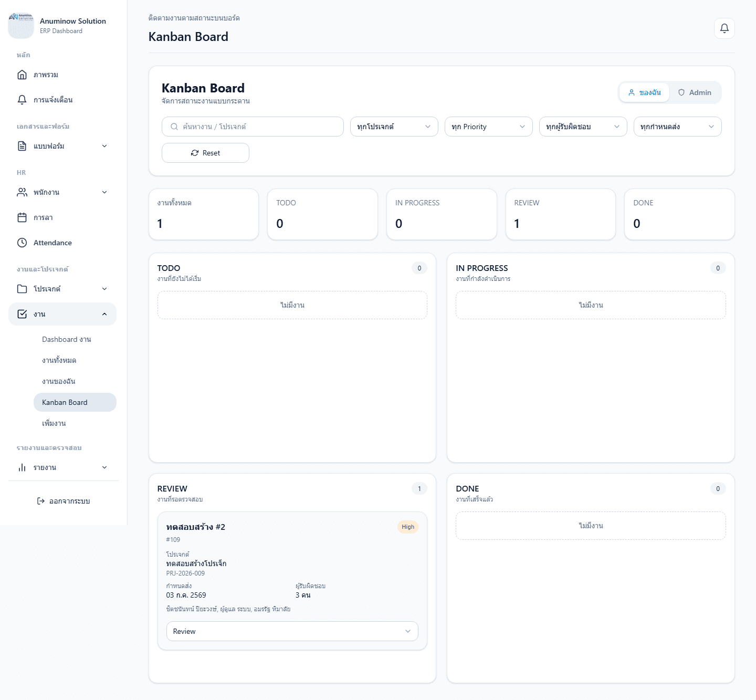Open the ทุกผู้รับผิดชอบ filter dropdown
Screen dimensions: 756x700
(583, 127)
